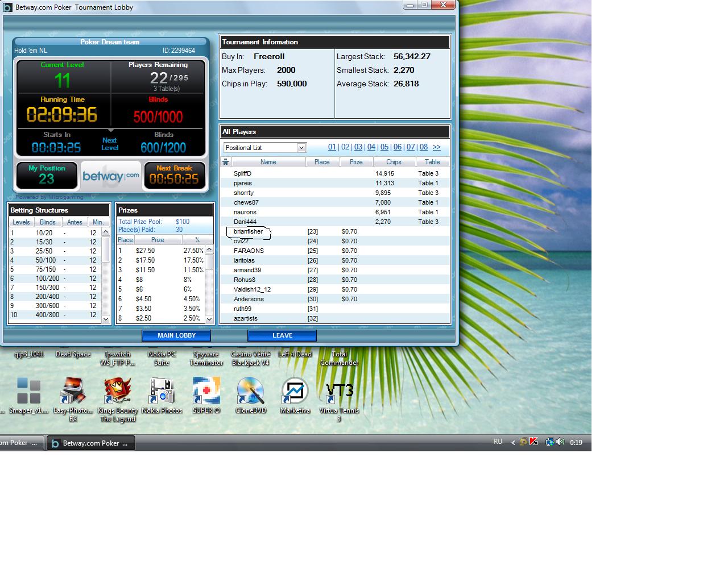The height and width of the screenshot is (582, 728).
Task: Switch to the cut-off 'om Poker' taskbar button
Action: tap(20, 443)
